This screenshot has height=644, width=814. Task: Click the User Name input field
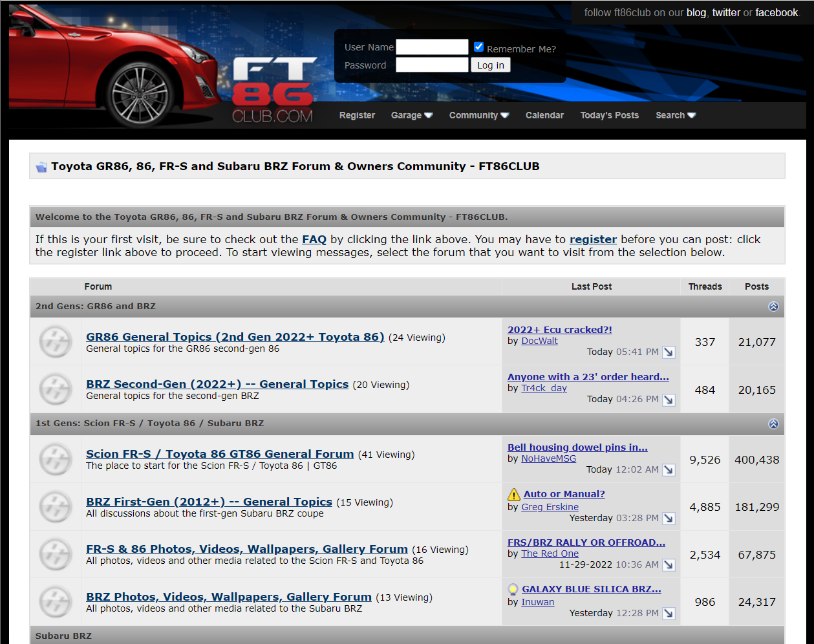[432, 47]
